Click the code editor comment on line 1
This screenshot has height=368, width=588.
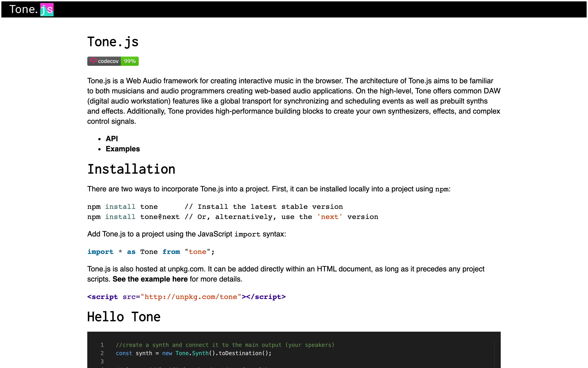[x=225, y=345]
